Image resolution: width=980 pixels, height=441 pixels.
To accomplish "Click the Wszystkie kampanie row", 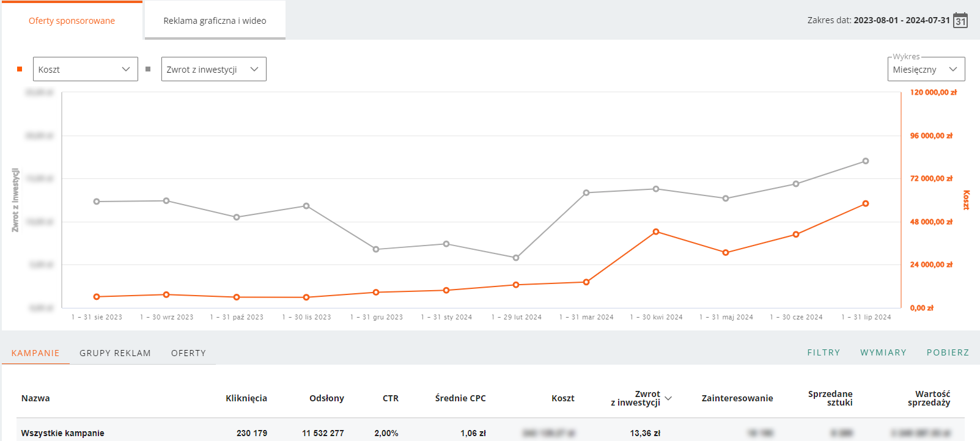I will click(x=490, y=432).
